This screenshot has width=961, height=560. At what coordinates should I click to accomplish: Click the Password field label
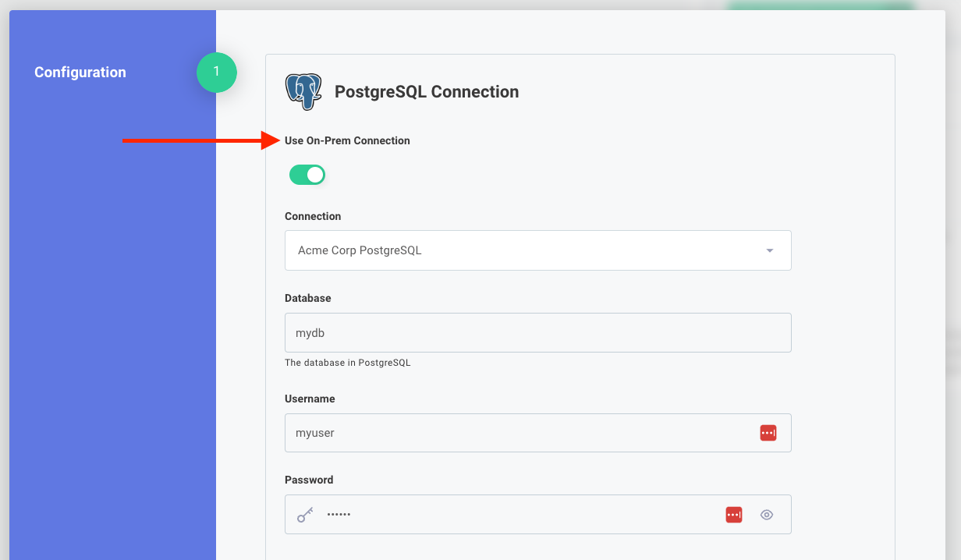pyautogui.click(x=309, y=480)
